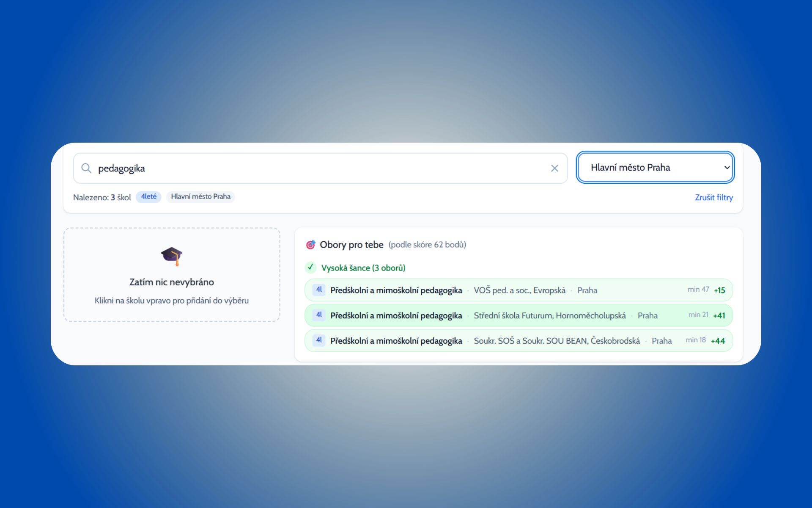812x508 pixels.
Task: Select Střední škola Futurum, Hornoměcholupská row
Action: click(x=549, y=315)
